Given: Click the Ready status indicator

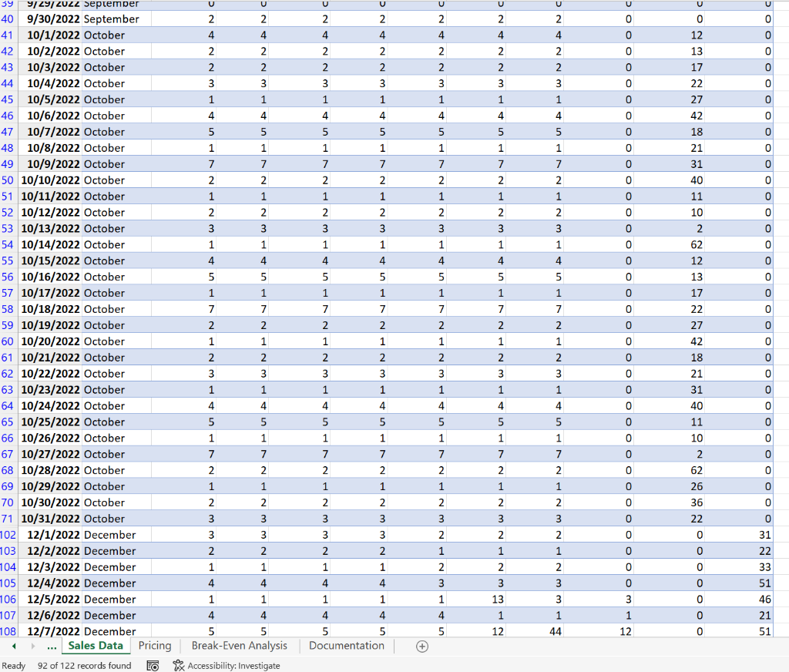Looking at the screenshot, I should click(x=13, y=666).
